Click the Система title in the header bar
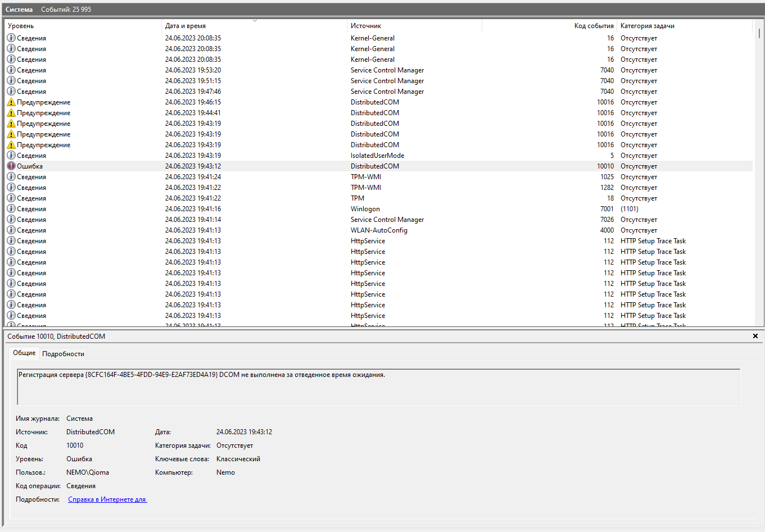Image resolution: width=765 pixels, height=532 pixels. click(19, 10)
